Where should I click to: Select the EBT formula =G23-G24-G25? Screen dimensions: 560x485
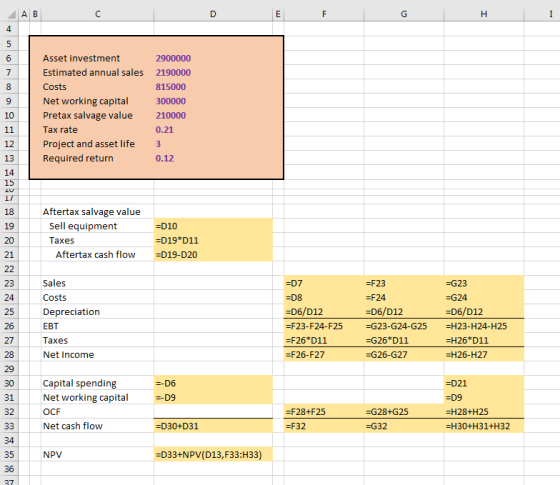point(404,326)
